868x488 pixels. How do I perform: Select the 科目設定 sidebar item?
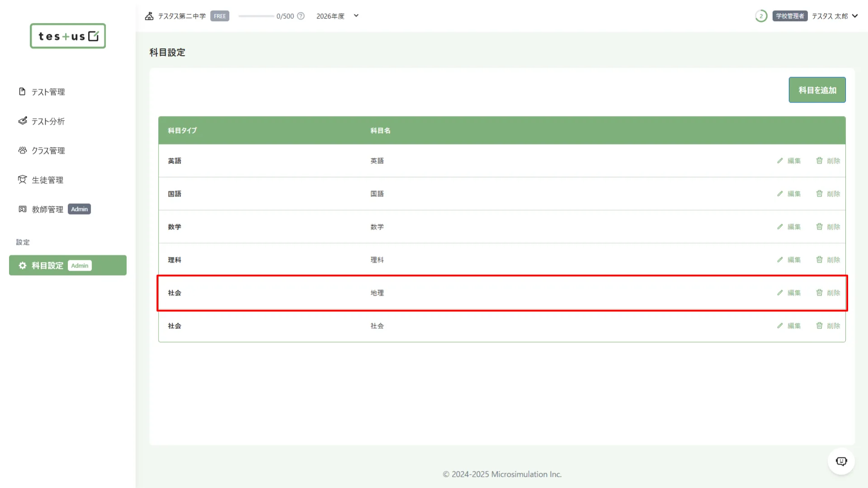[68, 265]
